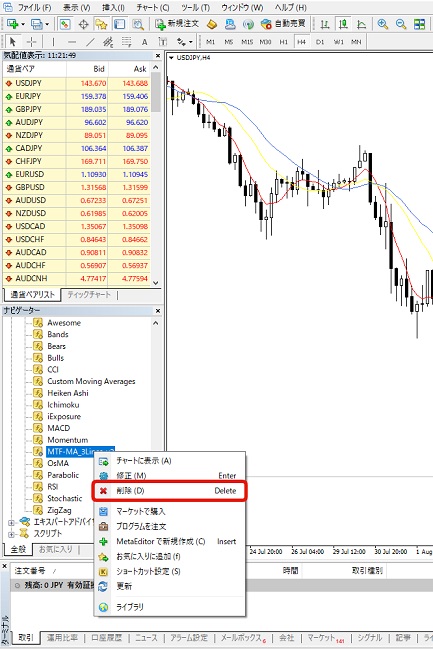Screen dimensions: 433x649
Task: Choose お気に入りに追加 from context menu
Action: click(x=170, y=556)
